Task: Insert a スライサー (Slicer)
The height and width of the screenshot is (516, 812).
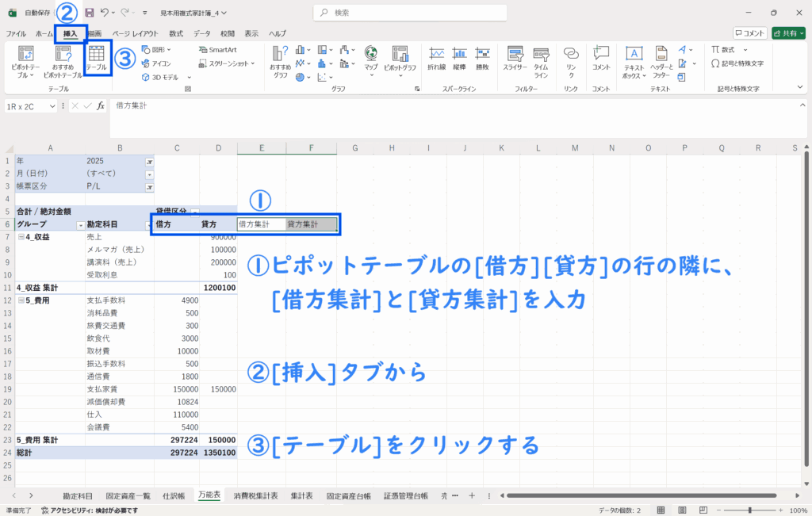Action: [515, 60]
